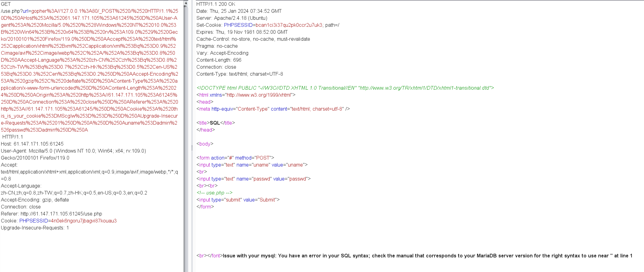Screen dimensions: 644x272
Task: Click the closing '</head>' tag
Action: (x=206, y=130)
